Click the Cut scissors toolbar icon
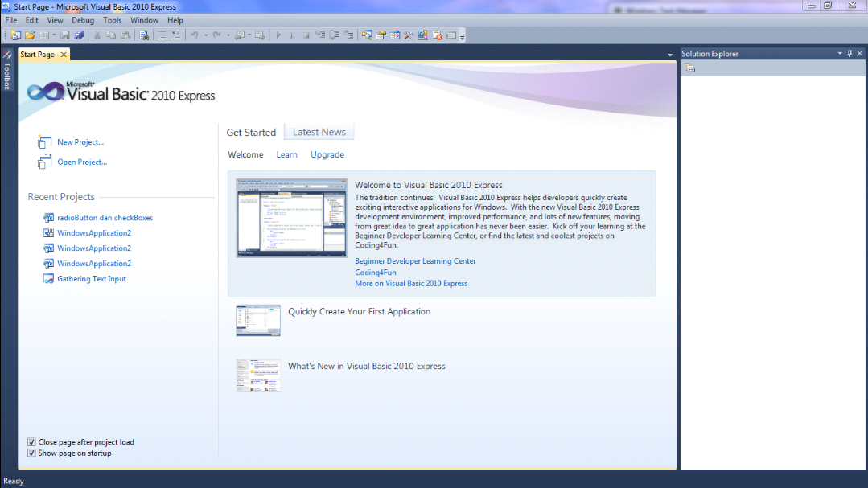 click(x=97, y=35)
